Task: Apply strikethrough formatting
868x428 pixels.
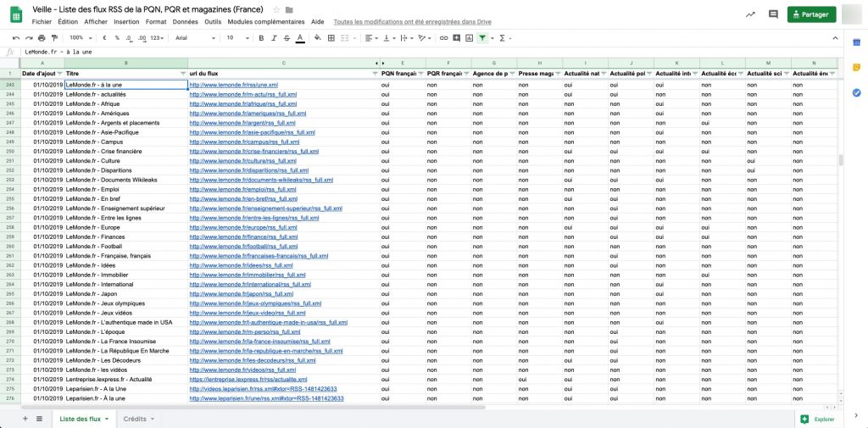Action: point(287,38)
